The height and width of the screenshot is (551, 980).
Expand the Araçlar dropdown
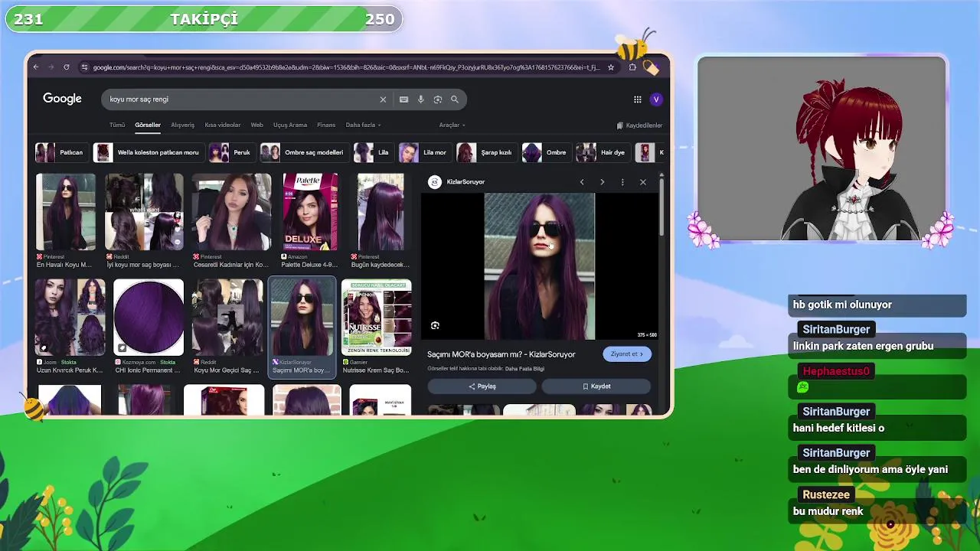[x=452, y=125]
